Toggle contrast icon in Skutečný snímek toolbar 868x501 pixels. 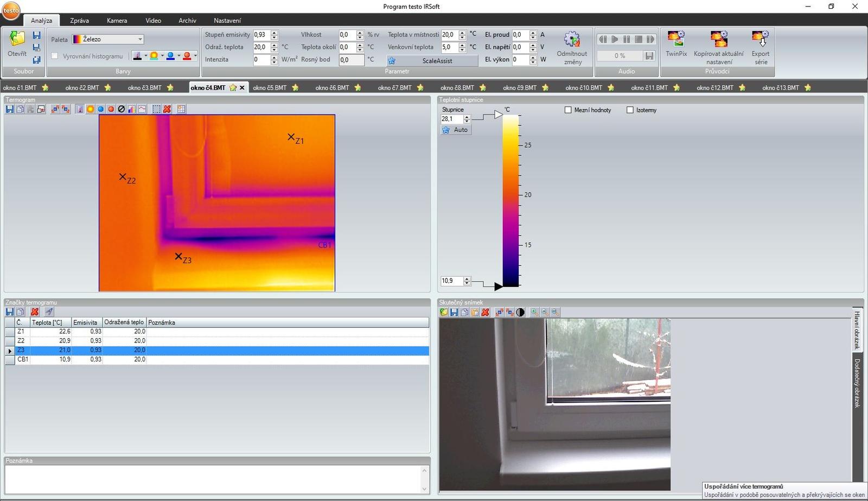(x=520, y=313)
